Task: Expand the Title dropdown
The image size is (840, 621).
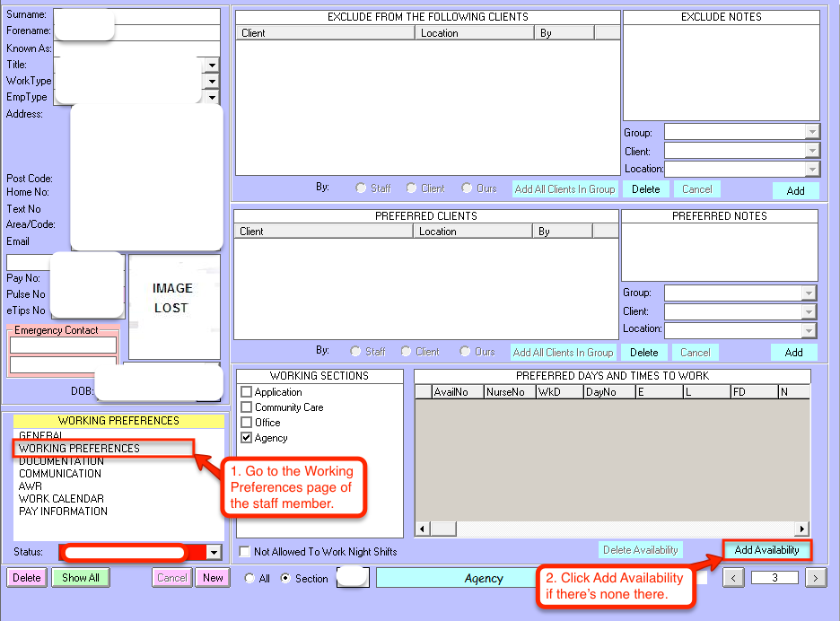Action: click(212, 65)
